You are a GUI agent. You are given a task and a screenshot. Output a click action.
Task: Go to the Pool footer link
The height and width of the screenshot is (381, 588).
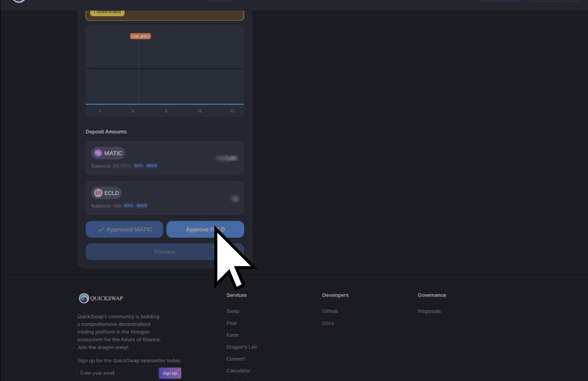pos(231,323)
